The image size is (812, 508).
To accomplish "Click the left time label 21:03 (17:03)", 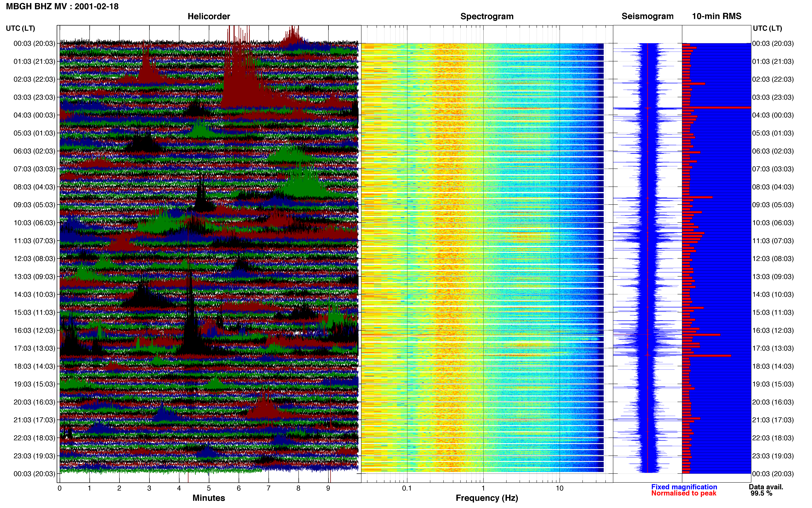I will [34, 420].
